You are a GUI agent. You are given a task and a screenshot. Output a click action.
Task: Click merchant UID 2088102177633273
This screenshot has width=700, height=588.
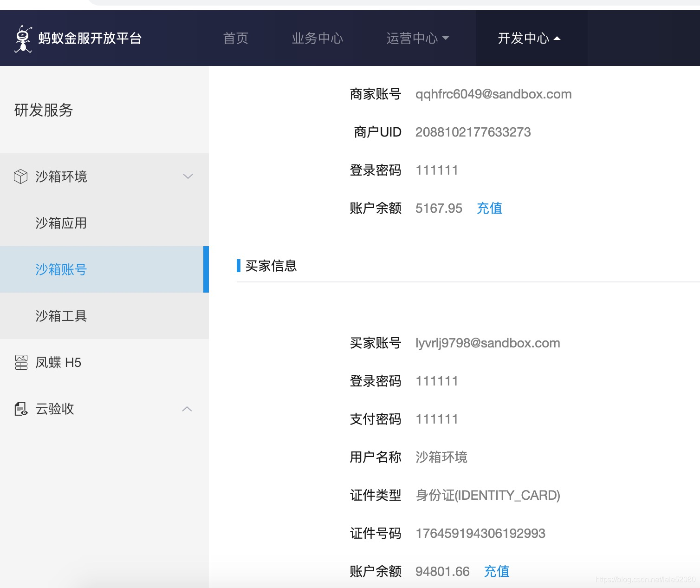[473, 132]
